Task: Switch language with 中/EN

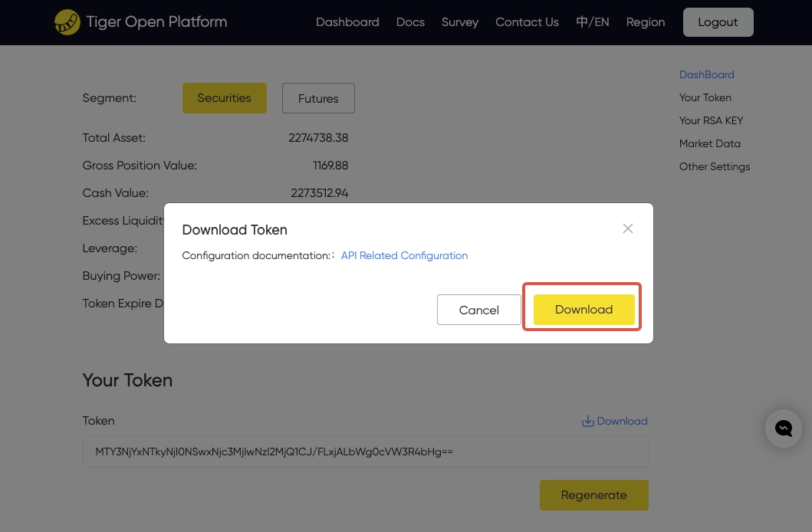Action: (x=593, y=22)
